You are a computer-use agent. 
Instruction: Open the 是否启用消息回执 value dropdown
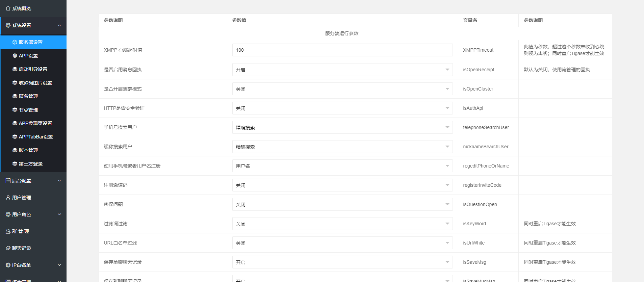pos(342,70)
